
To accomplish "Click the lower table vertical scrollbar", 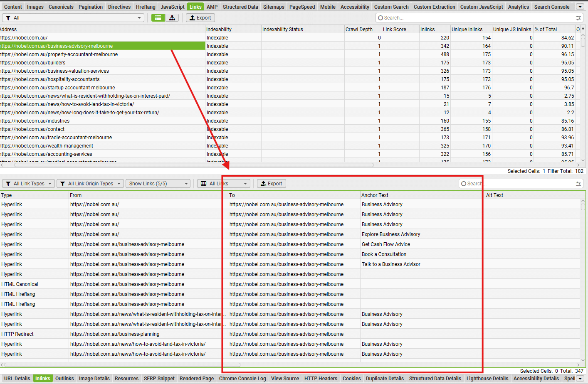I will tap(583, 207).
